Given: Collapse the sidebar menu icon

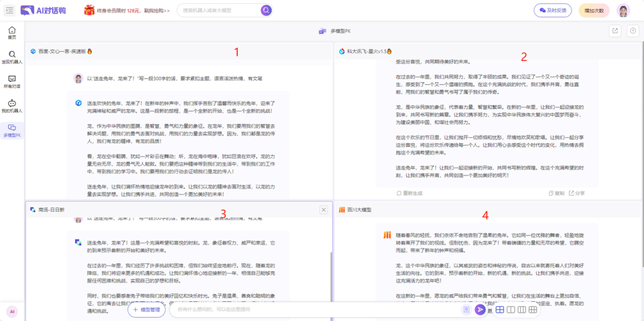Looking at the screenshot, I should [10, 10].
